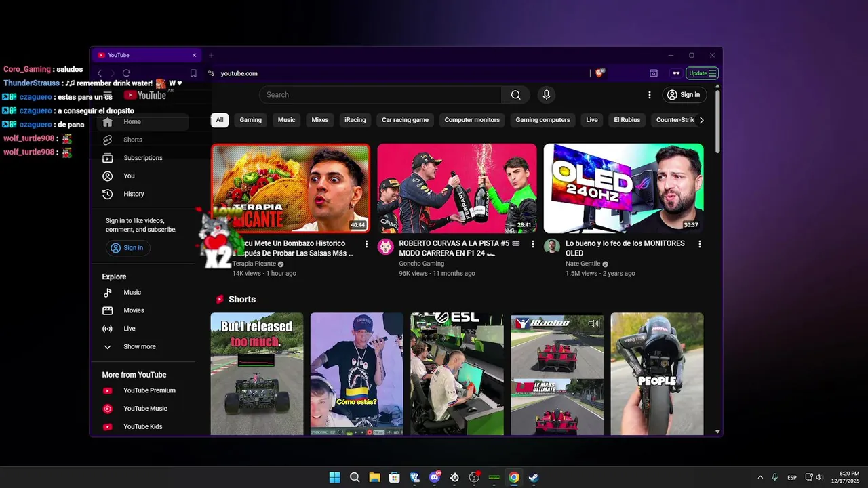Click the page vertical scrollbar

717,121
